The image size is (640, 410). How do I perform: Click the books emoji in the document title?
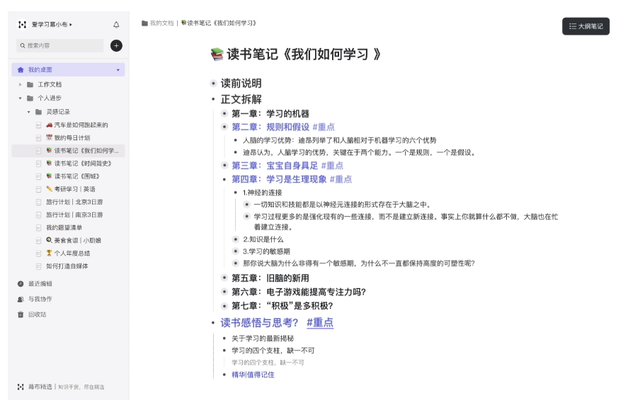click(217, 54)
